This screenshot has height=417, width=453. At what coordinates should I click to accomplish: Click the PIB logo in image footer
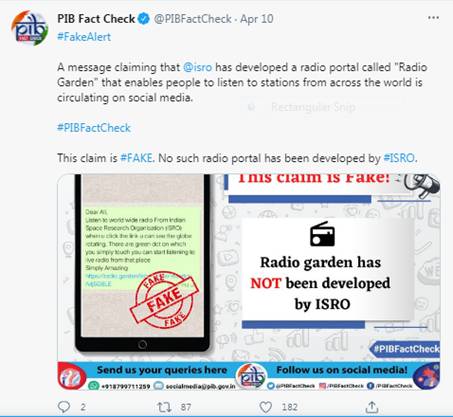coord(251,376)
